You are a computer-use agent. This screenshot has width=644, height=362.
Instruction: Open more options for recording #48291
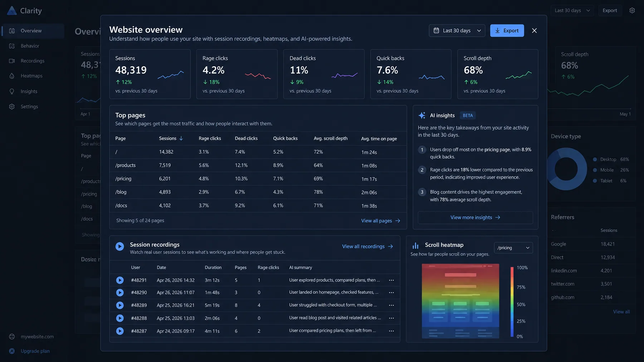[x=391, y=280]
